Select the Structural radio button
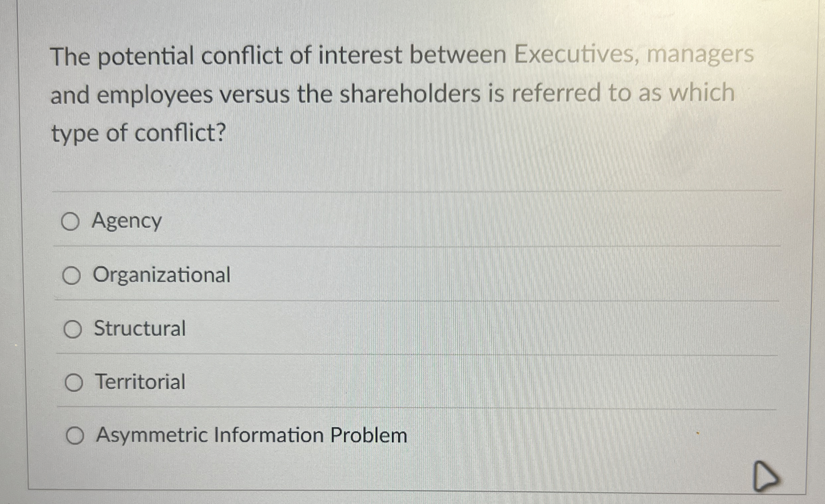Viewport: 825px width, 504px height. [74, 329]
